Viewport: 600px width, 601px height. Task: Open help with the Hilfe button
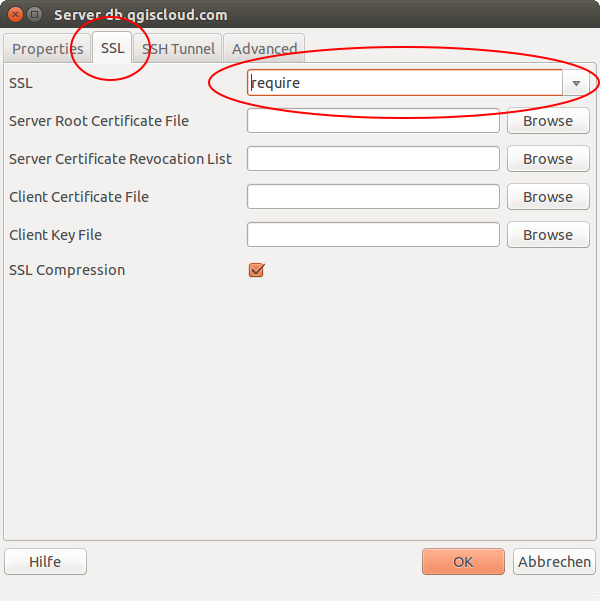(45, 562)
